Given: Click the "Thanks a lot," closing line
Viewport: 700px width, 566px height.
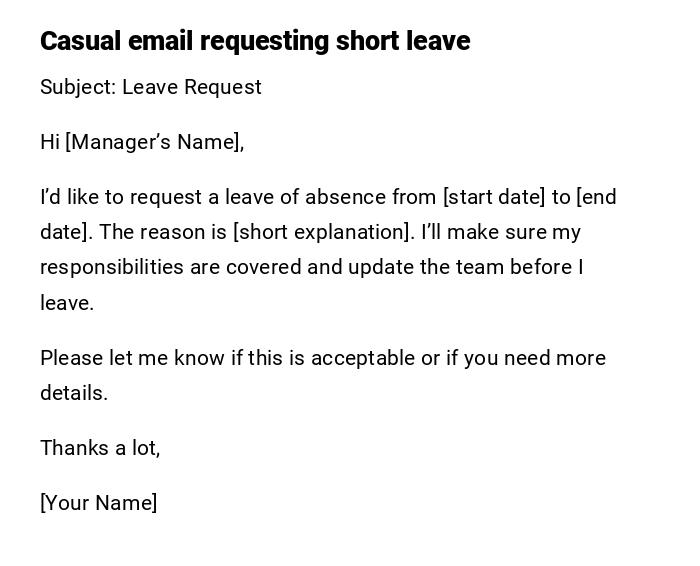Looking at the screenshot, I should click(x=100, y=448).
